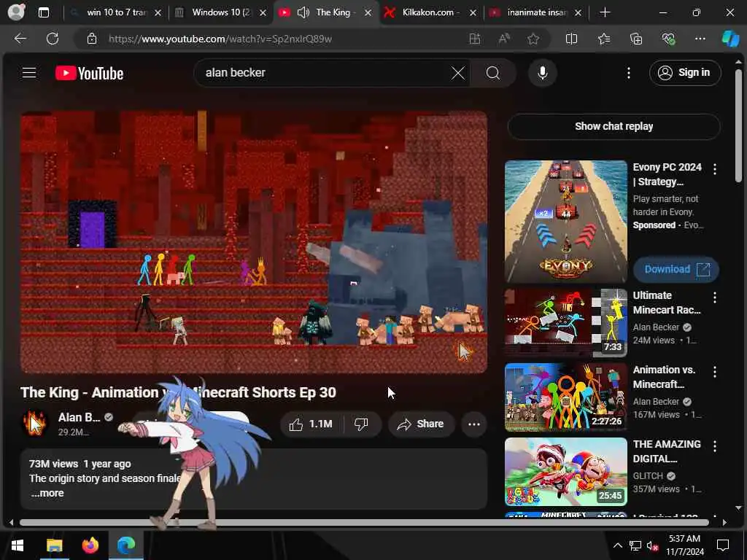The width and height of the screenshot is (747, 560).
Task: Open the YouTube hamburger guide menu
Action: [x=29, y=73]
